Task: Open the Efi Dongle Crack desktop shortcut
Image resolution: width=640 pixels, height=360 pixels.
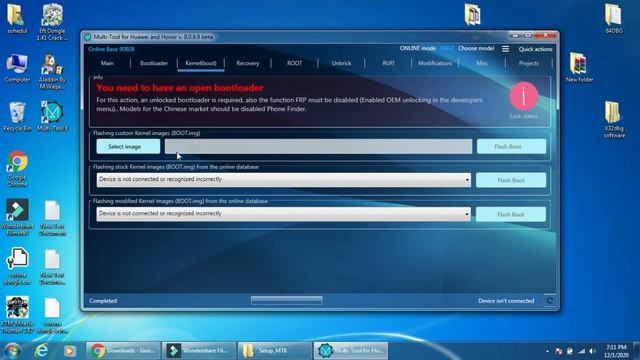Action: pos(52,22)
